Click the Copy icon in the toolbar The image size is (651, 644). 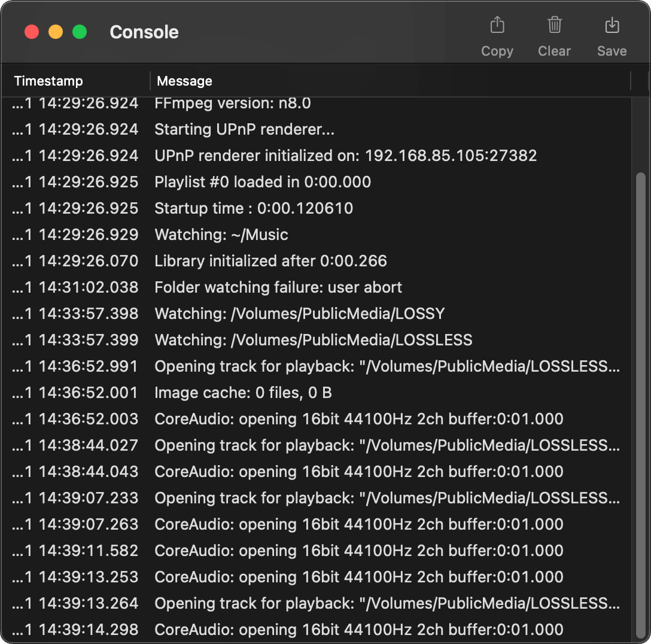(x=497, y=26)
